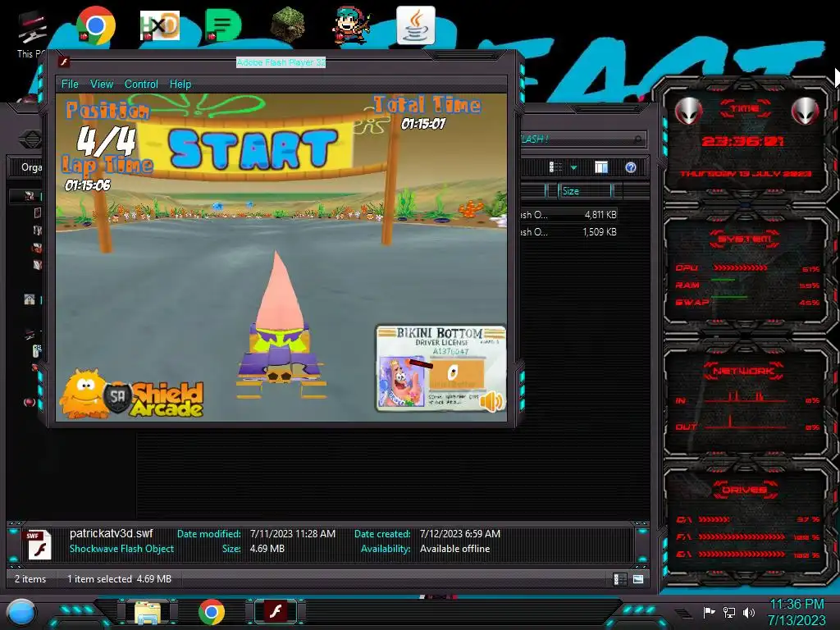
Task: Click the SWF file icon in the details pane
Action: click(39, 545)
